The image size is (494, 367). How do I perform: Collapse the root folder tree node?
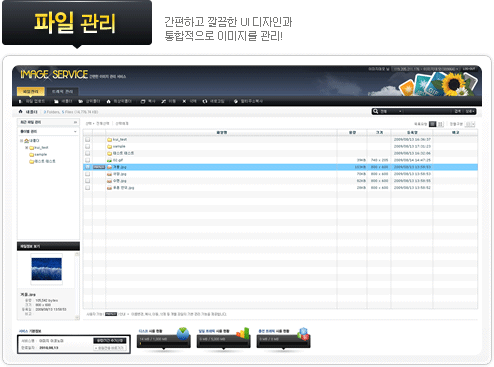pyautogui.click(x=22, y=141)
